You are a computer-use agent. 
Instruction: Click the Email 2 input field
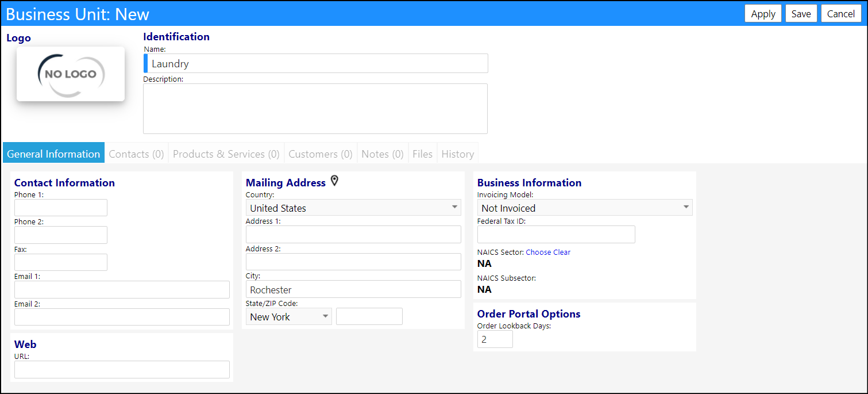click(122, 317)
